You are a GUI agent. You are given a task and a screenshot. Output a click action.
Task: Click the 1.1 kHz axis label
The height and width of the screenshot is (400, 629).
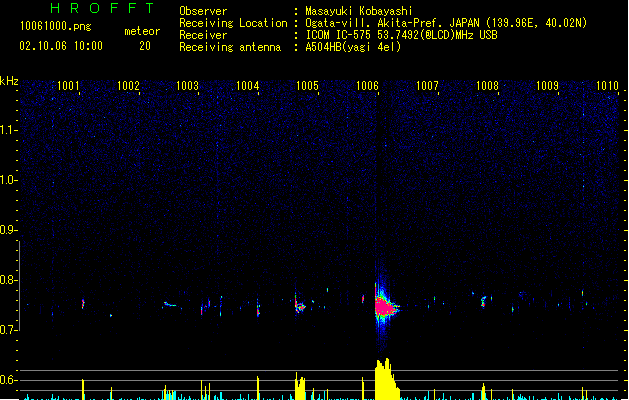click(8, 130)
